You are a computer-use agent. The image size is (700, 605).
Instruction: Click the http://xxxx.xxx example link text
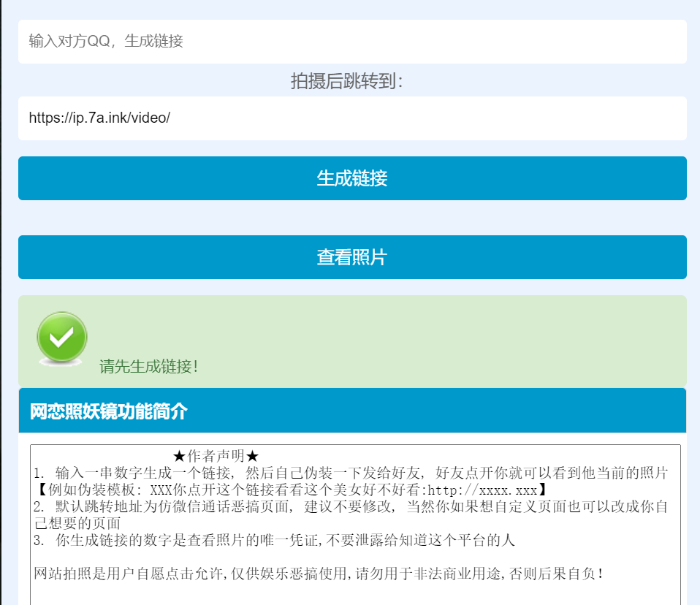482,490
